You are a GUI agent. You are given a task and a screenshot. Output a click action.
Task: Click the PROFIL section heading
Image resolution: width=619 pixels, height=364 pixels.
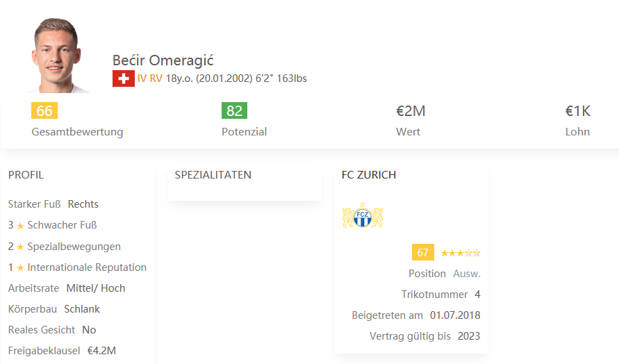26,175
